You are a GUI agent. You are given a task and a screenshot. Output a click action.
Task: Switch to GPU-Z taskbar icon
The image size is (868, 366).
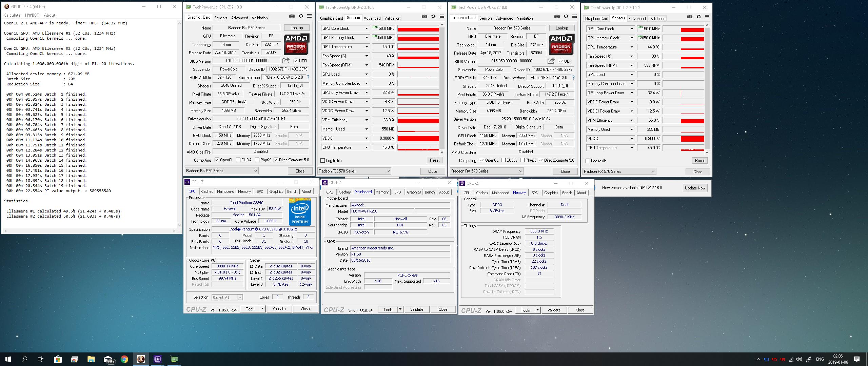(x=174, y=359)
